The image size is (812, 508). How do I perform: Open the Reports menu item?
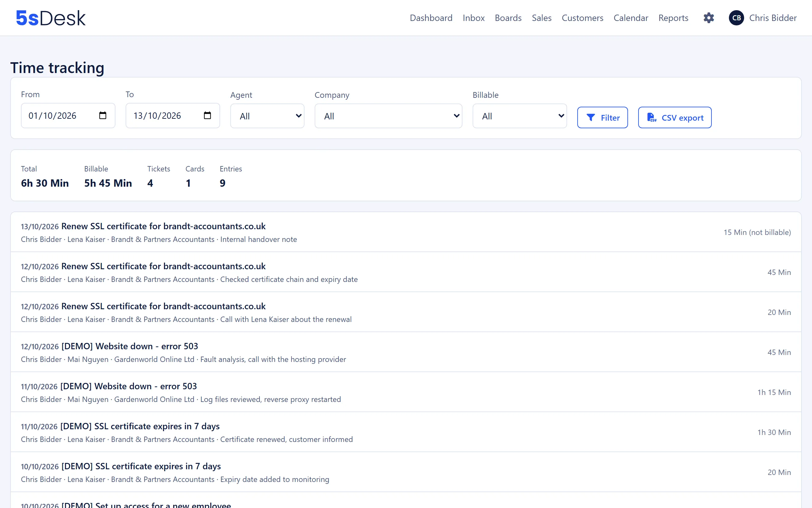pyautogui.click(x=673, y=18)
